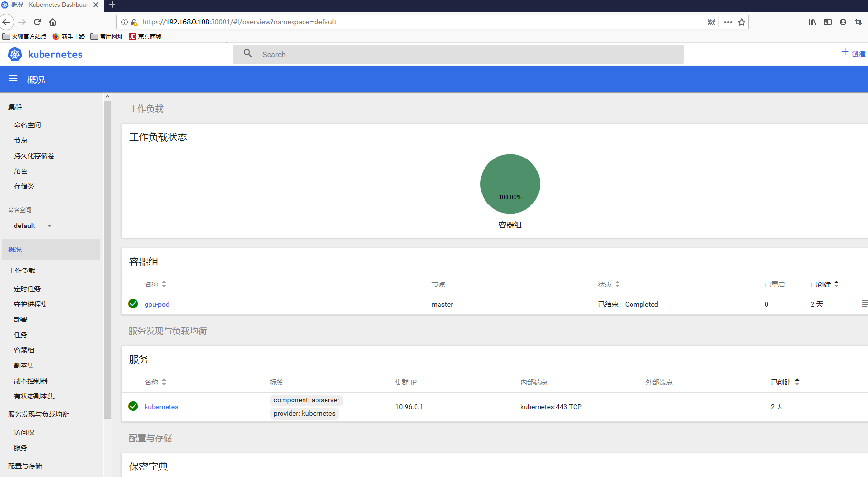Open 角色 in sidebar
868x477 pixels.
coord(21,171)
